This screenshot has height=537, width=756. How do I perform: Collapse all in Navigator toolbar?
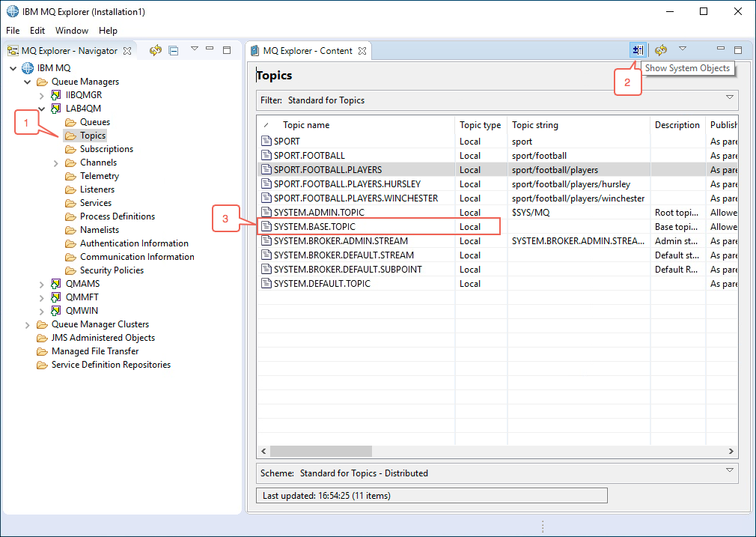(x=174, y=50)
